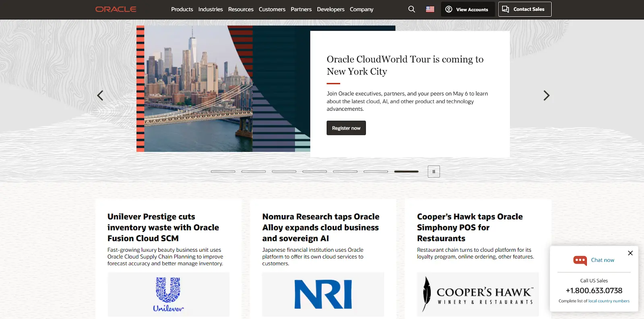
Task: Pause the carousel autoplay
Action: [433, 172]
